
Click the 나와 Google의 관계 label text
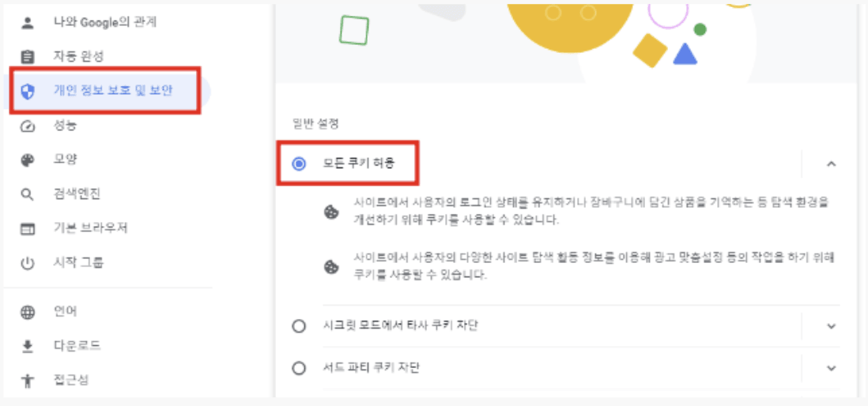[x=105, y=22]
